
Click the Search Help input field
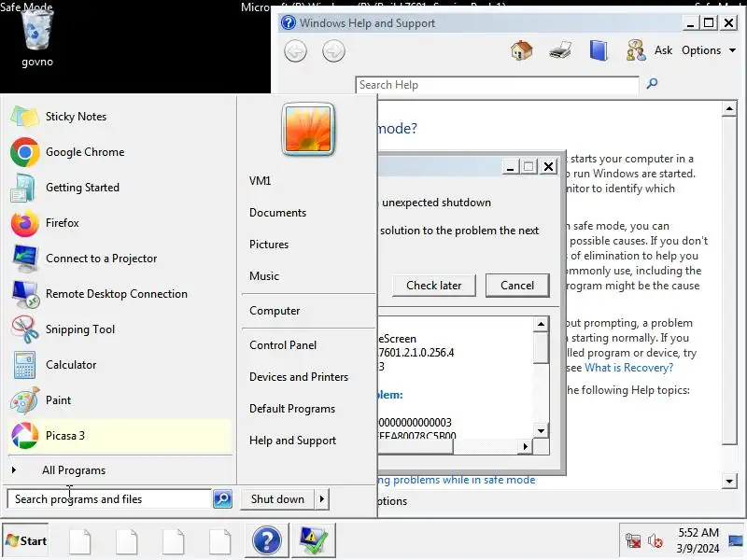point(497,85)
